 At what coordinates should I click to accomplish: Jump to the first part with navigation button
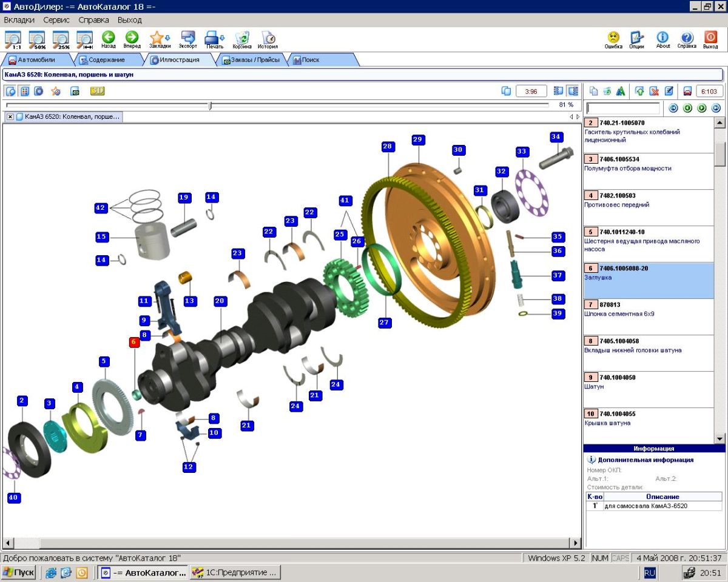click(x=673, y=109)
